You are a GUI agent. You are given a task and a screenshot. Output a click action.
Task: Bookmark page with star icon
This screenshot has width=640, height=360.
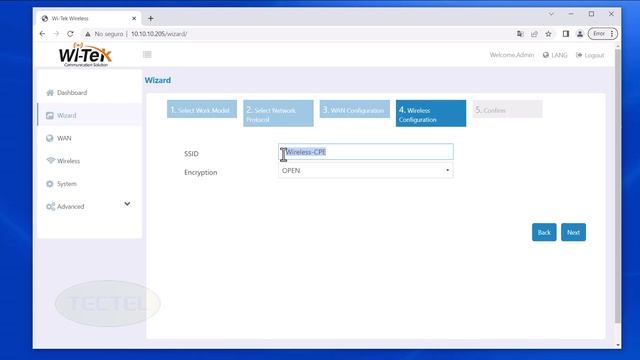pyautogui.click(x=549, y=34)
